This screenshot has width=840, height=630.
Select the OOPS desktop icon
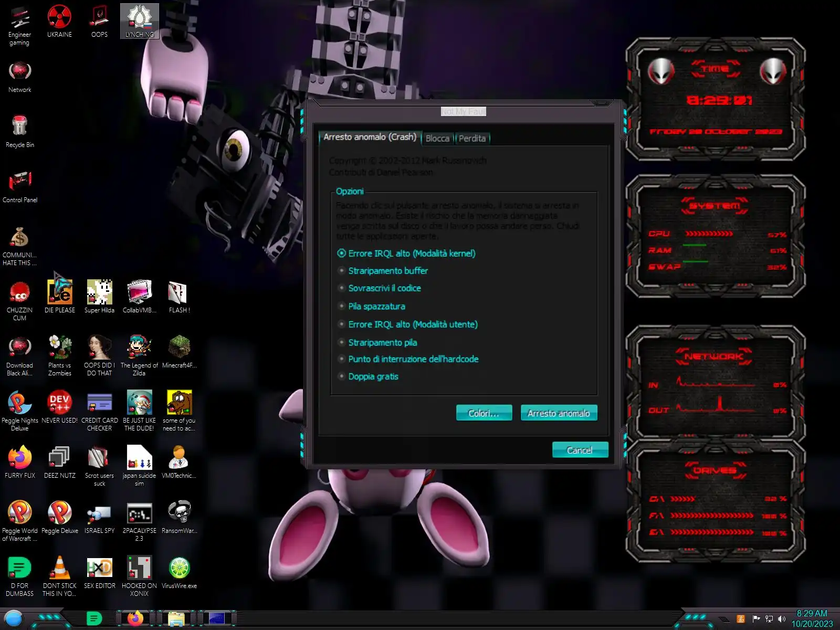click(x=99, y=22)
